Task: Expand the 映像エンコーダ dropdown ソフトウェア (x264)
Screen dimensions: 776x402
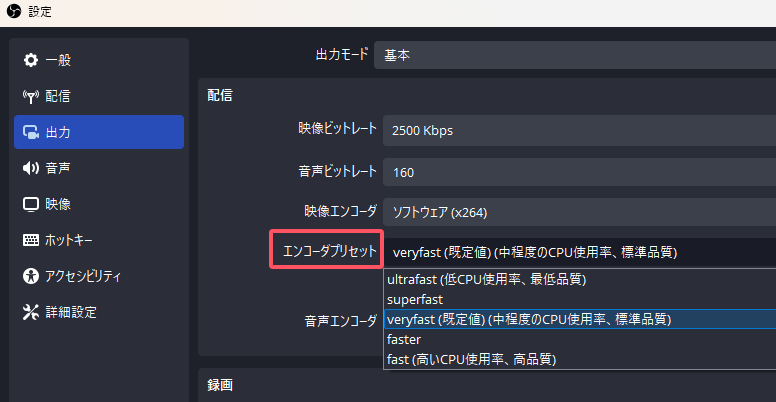Action: pyautogui.click(x=578, y=212)
